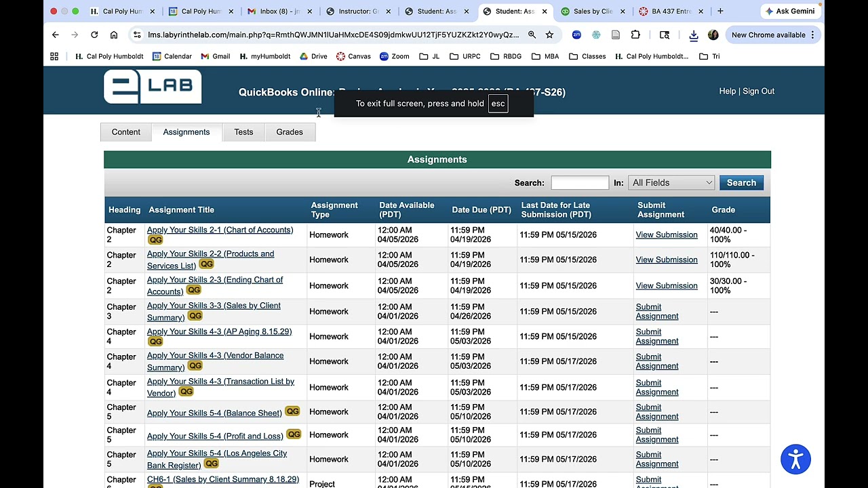
Task: Go to the browser home page
Action: (114, 35)
